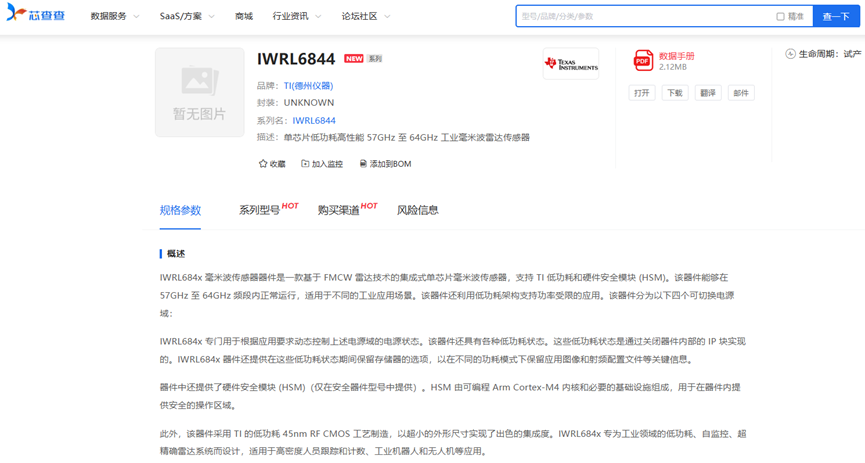Screen dimensions: 865x463
Task: Expand the 行业资讯 dropdown menu
Action: click(x=297, y=17)
